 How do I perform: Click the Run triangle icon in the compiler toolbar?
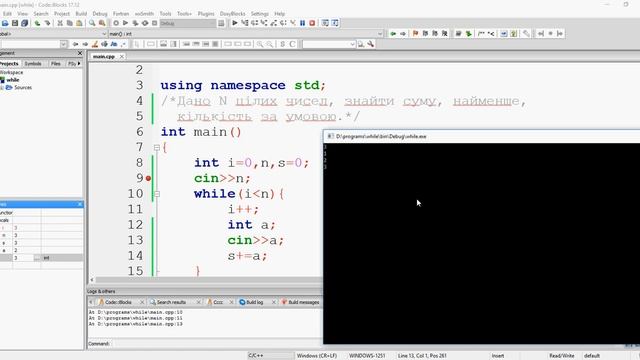(126, 23)
